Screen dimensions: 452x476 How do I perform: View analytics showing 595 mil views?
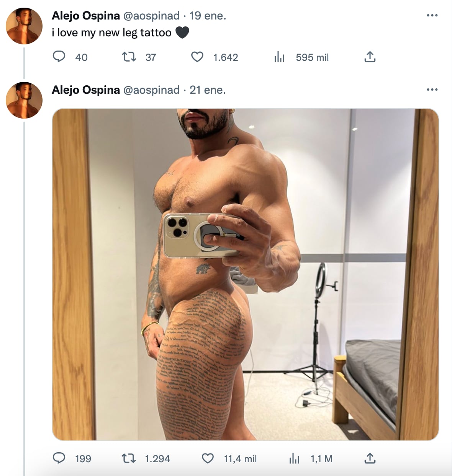pyautogui.click(x=280, y=57)
